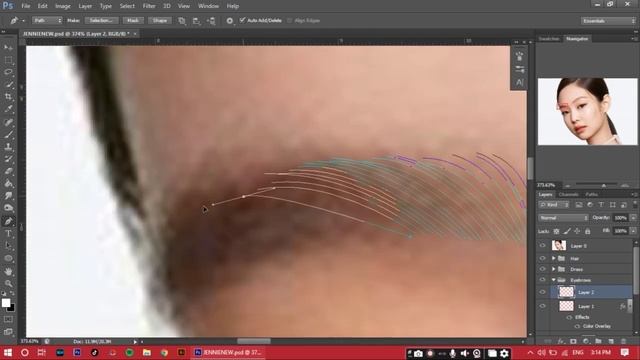The image size is (640, 360).
Task: Select the Hand tool
Action: tap(8, 271)
